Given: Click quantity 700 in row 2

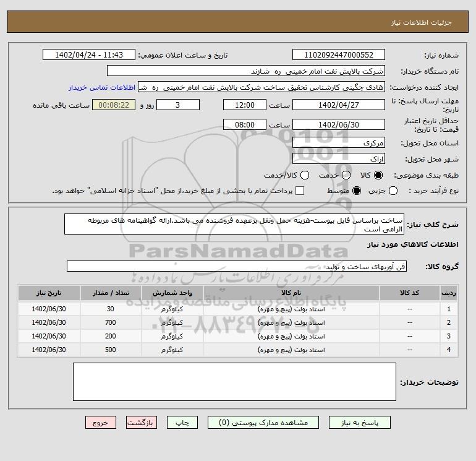Looking at the screenshot, I should coord(111,323).
